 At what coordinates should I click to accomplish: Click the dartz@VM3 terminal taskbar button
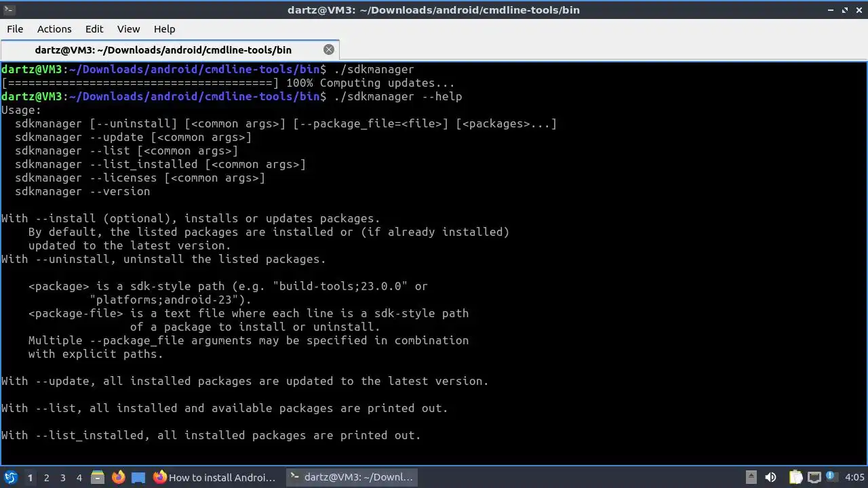coord(351,477)
